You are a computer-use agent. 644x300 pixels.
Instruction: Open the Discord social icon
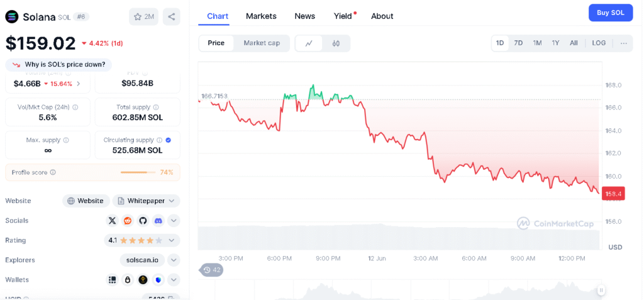tap(158, 221)
